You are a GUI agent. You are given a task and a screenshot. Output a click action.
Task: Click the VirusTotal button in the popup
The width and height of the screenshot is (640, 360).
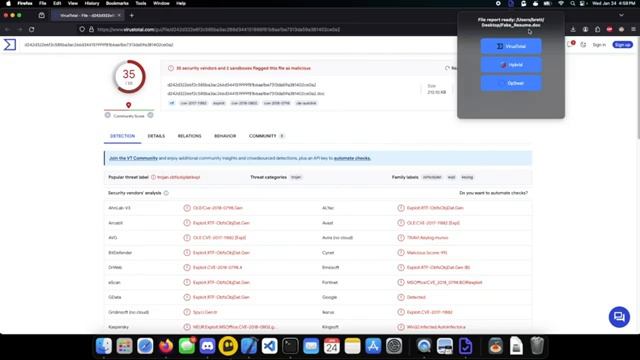[511, 46]
